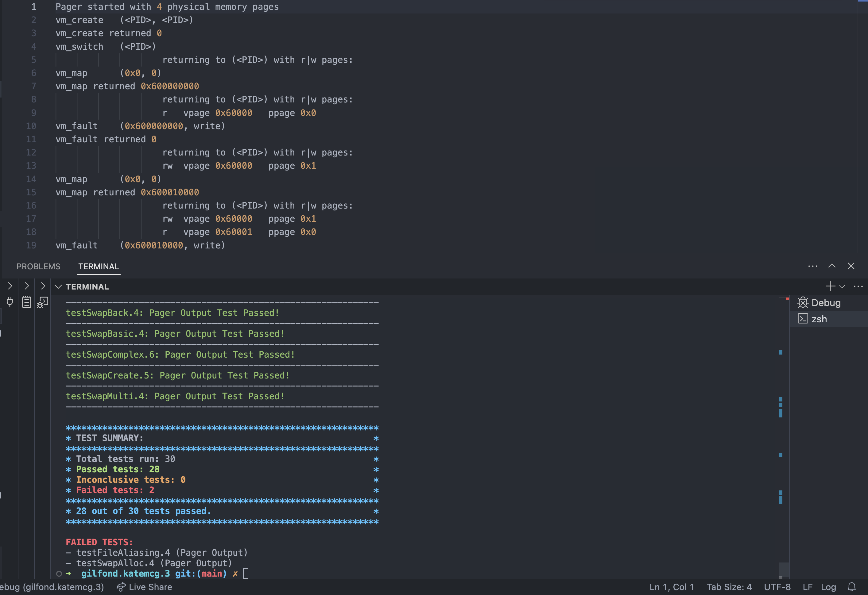Expand the chevron above the notepad icon
This screenshot has height=595, width=868.
point(26,286)
